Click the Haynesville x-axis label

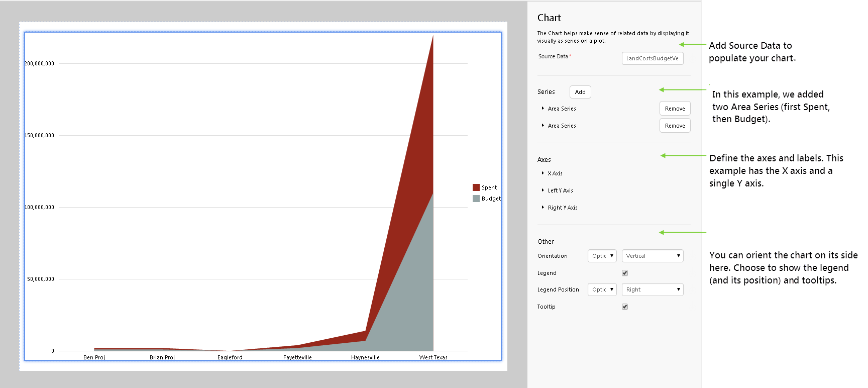(365, 357)
